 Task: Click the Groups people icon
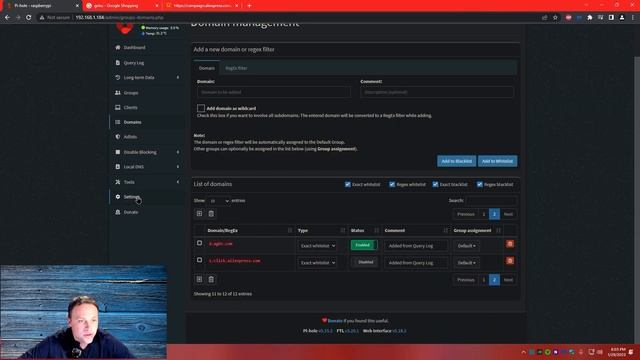click(118, 93)
